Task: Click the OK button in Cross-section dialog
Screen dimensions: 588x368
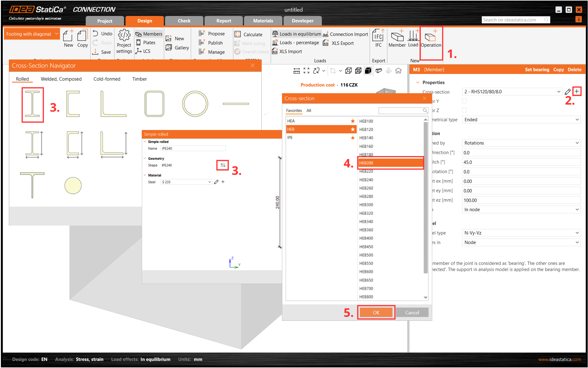Action: (376, 312)
